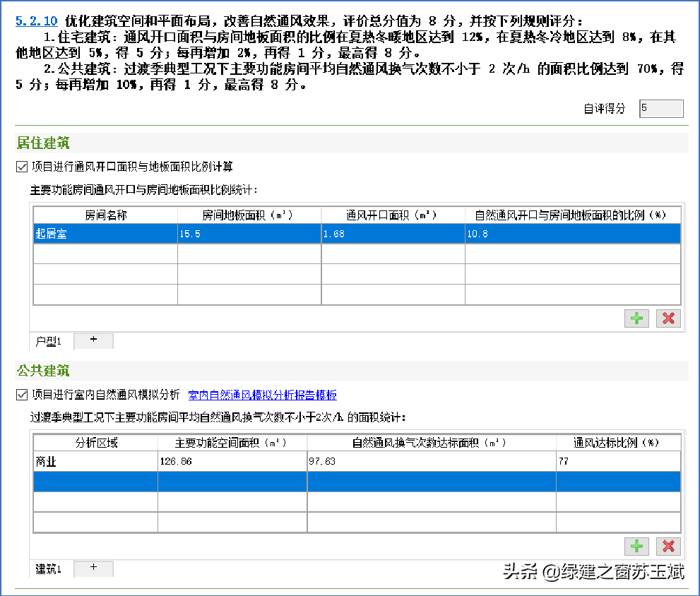The width and height of the screenshot is (700, 596).
Task: Open the 5.2.10 clause link
Action: (x=37, y=21)
